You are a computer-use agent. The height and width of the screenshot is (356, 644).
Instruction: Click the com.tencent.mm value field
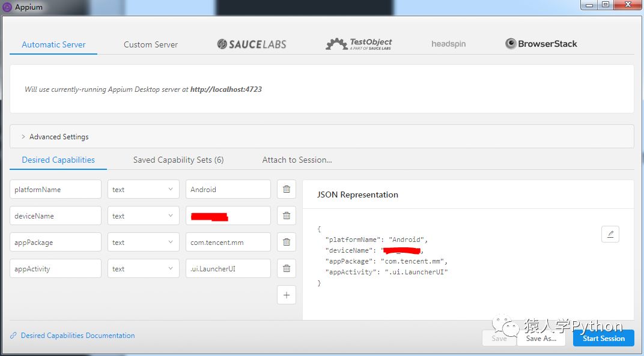228,243
